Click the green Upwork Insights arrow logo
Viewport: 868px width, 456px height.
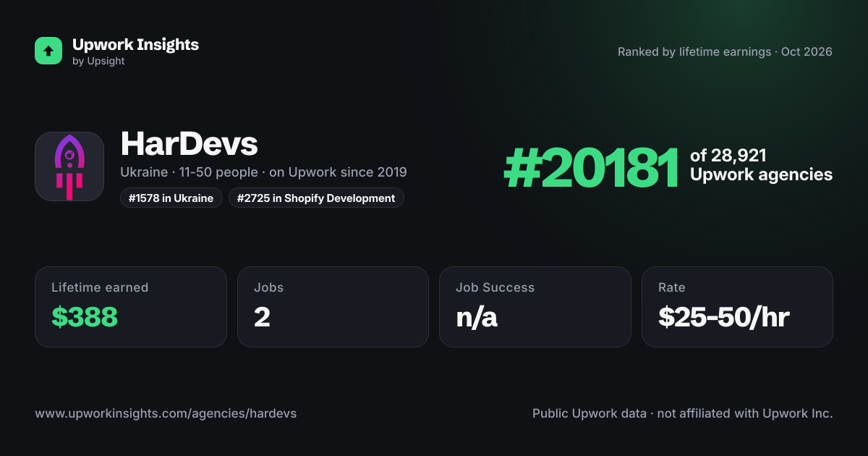[48, 51]
